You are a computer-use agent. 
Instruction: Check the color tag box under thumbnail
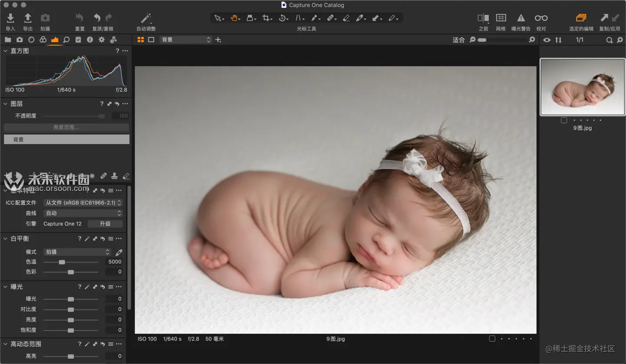pyautogui.click(x=564, y=120)
